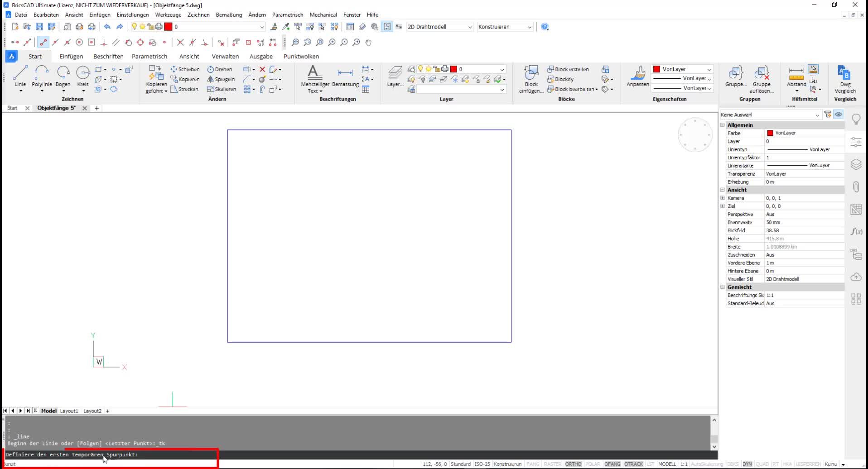Image resolution: width=868 pixels, height=469 pixels.
Task: Collapse the Ansicht section
Action: pyautogui.click(x=723, y=190)
